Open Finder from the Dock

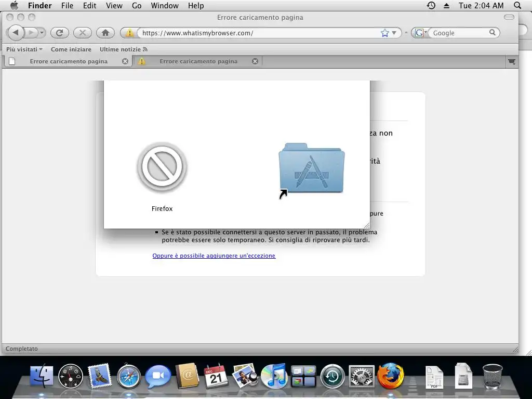point(42,376)
